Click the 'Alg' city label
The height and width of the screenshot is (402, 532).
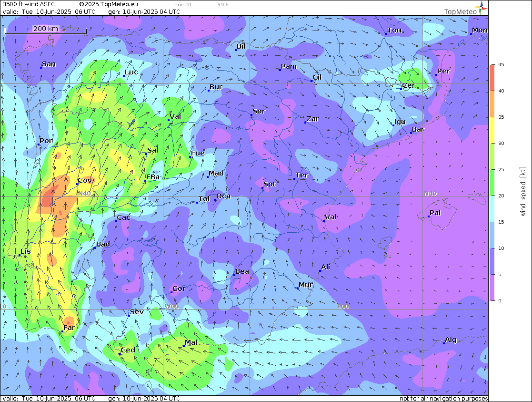(451, 340)
